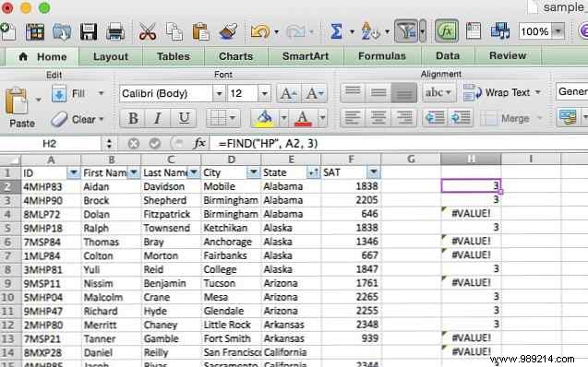Click the Borders grid icon
588x367 pixels.
point(217,118)
